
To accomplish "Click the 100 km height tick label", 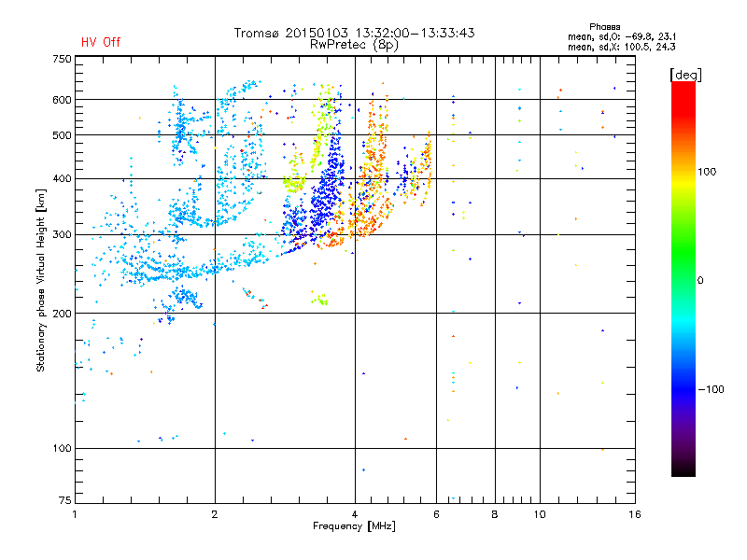I will pos(63,448).
